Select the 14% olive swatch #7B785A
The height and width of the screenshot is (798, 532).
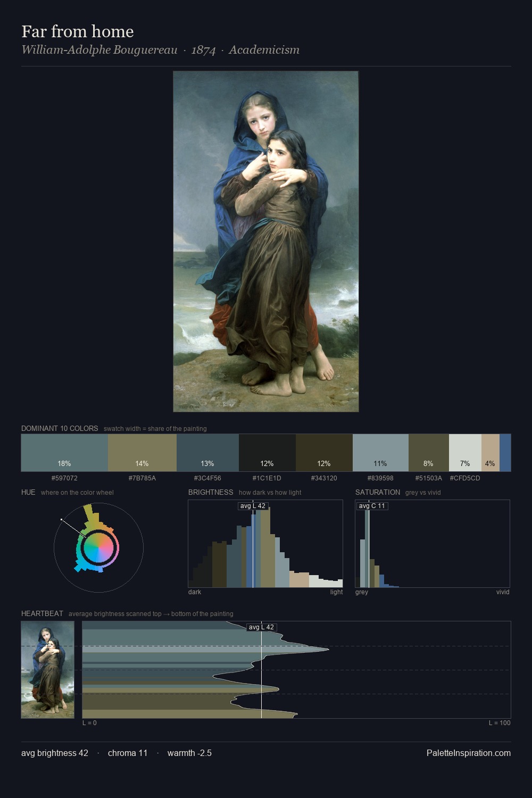pos(142,453)
